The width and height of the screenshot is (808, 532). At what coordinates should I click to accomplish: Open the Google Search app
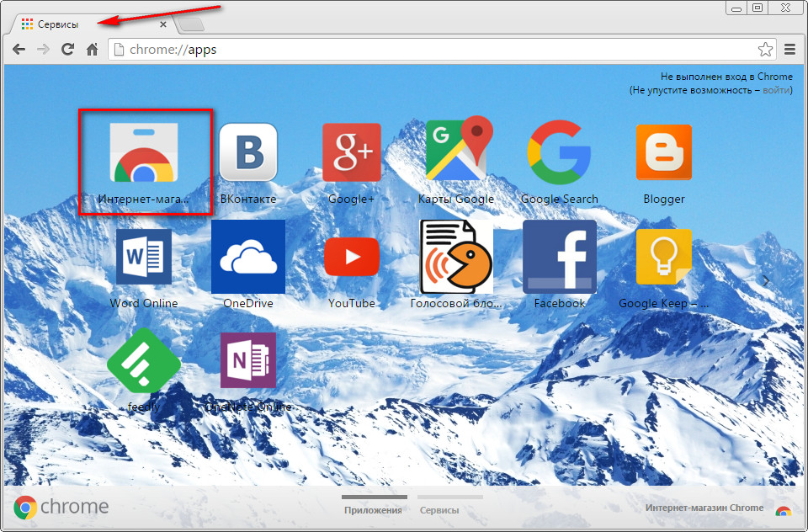pyautogui.click(x=559, y=152)
